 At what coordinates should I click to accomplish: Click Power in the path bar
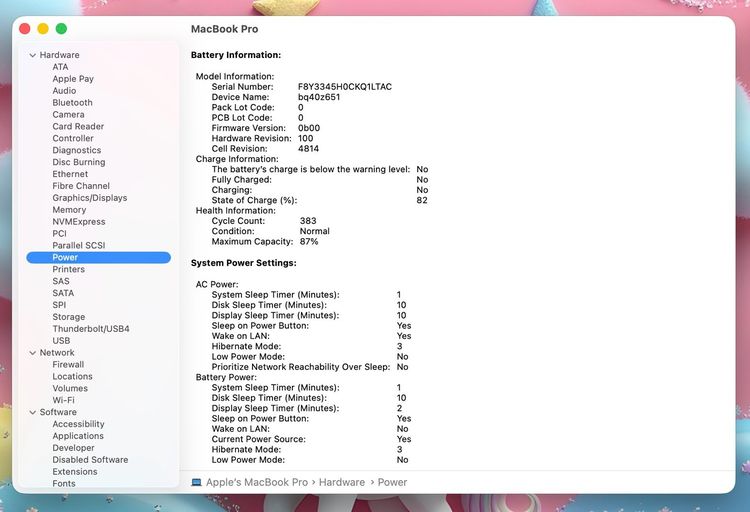coord(392,482)
